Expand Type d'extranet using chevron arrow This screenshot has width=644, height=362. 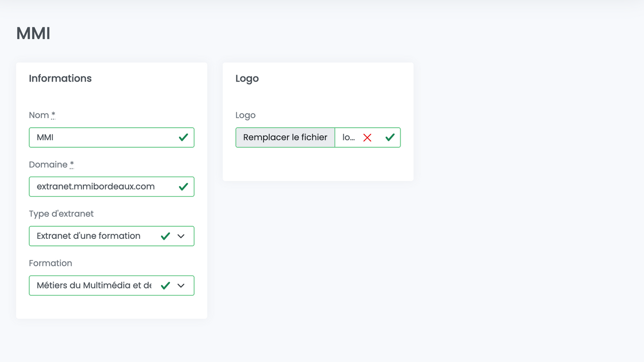[x=181, y=236]
